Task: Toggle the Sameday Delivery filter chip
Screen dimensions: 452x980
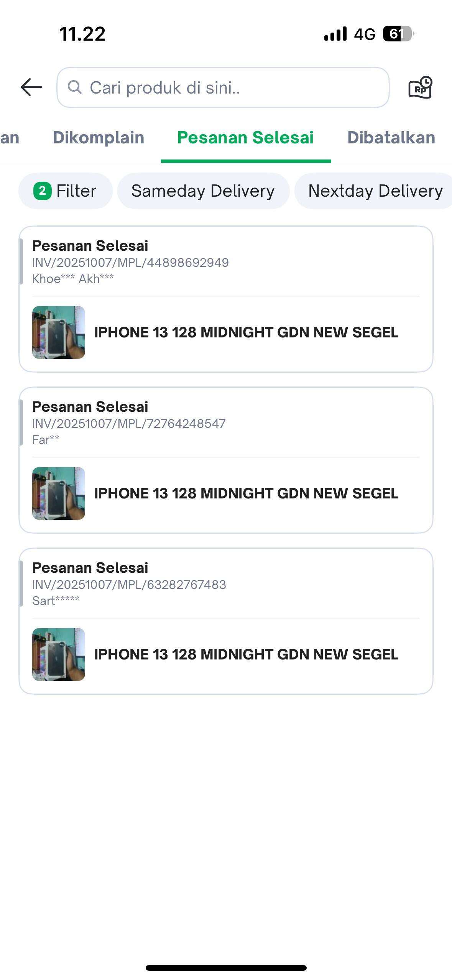Action: tap(203, 191)
